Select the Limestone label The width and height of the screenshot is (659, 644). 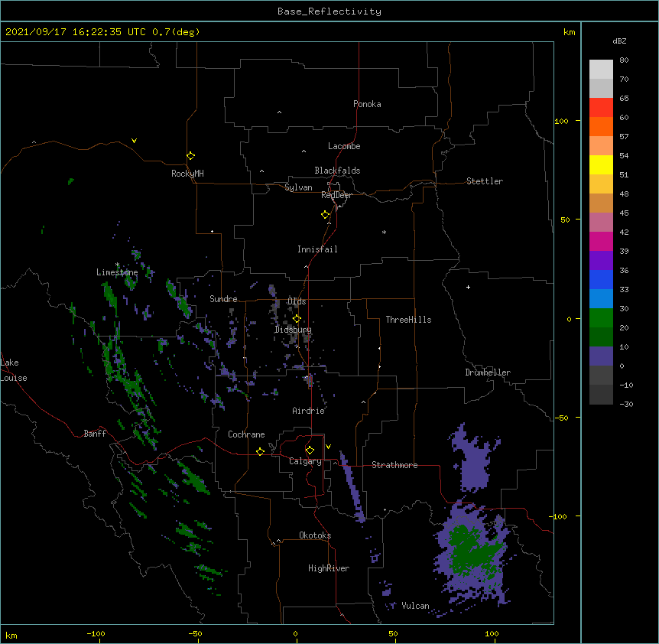click(x=117, y=272)
